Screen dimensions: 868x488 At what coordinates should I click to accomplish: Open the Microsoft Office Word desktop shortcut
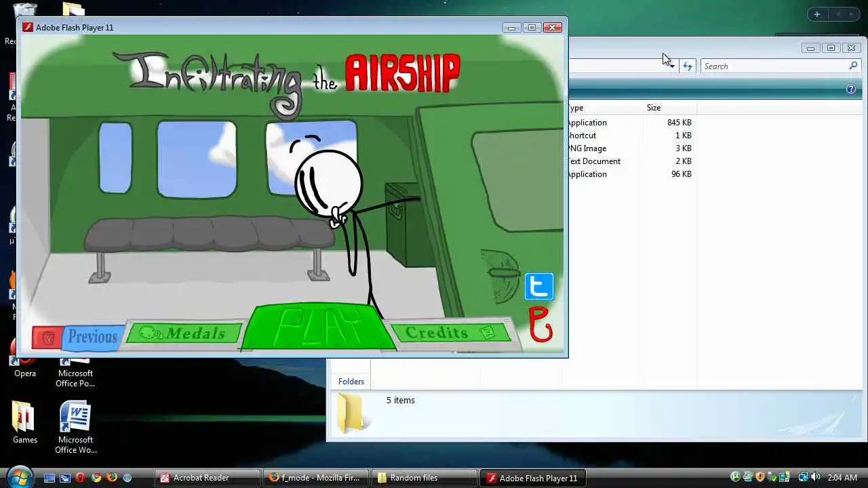pos(75,427)
